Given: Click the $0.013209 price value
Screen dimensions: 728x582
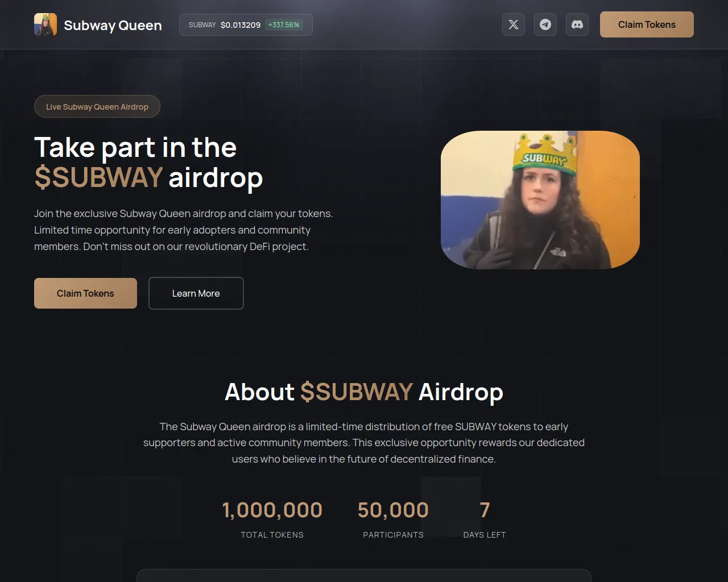Looking at the screenshot, I should click(241, 25).
